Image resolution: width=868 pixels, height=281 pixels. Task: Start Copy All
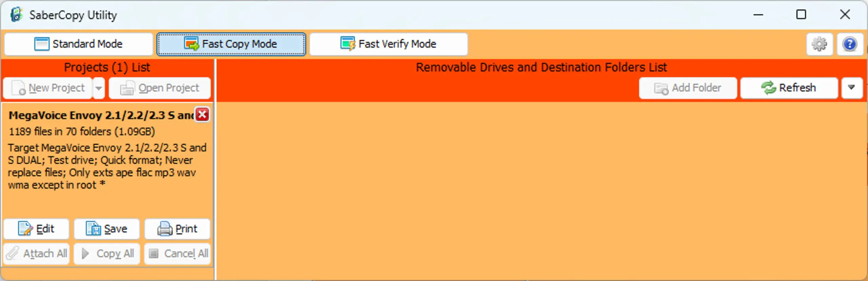[107, 254]
